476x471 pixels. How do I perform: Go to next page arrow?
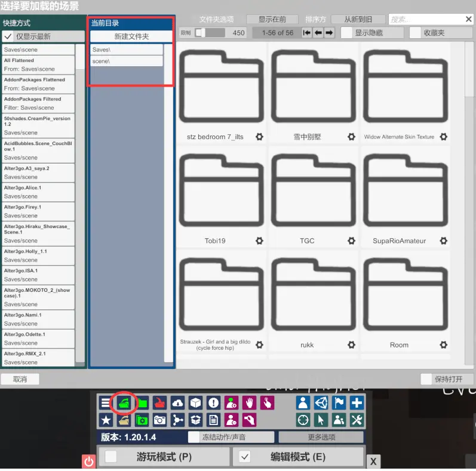tap(329, 33)
